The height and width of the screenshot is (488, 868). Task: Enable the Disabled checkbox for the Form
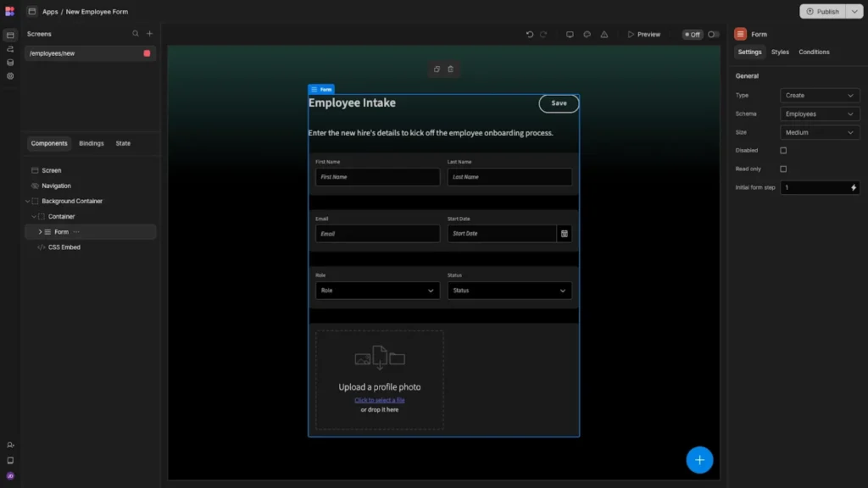pos(783,150)
